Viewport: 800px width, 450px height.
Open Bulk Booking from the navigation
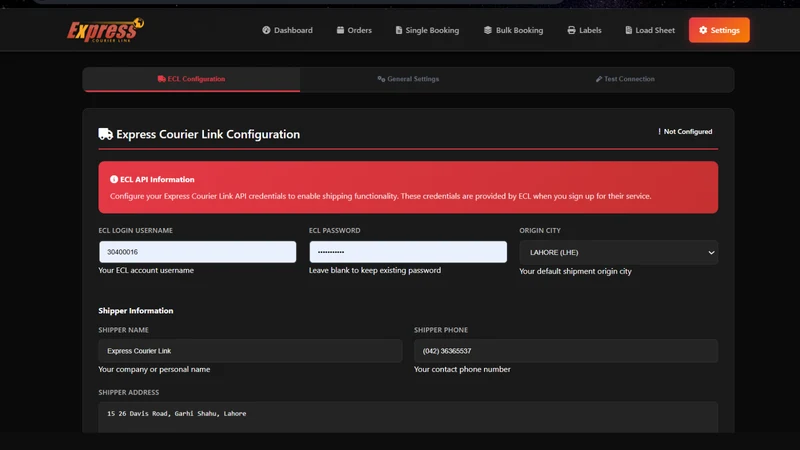click(513, 30)
